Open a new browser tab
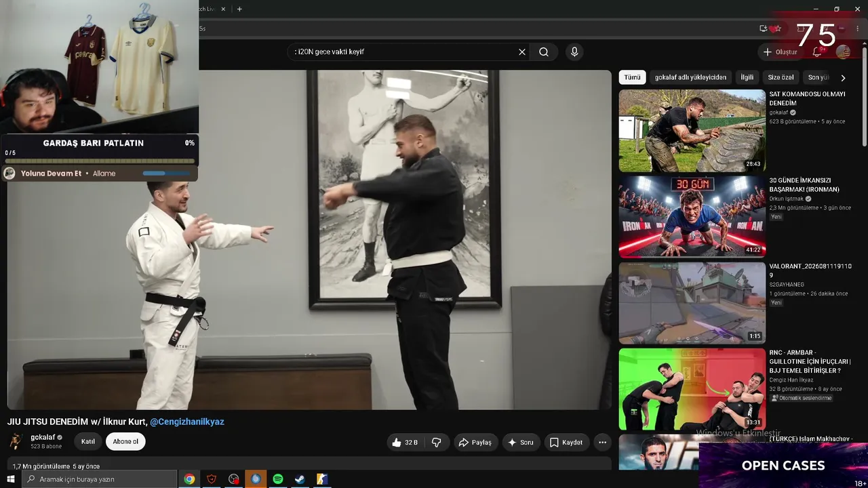 [239, 9]
